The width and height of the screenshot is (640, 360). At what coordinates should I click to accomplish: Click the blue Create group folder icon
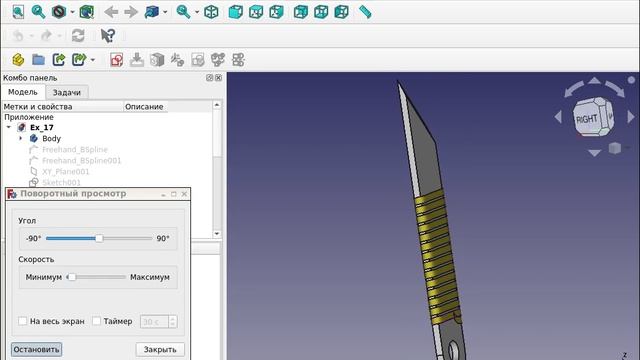click(38, 60)
